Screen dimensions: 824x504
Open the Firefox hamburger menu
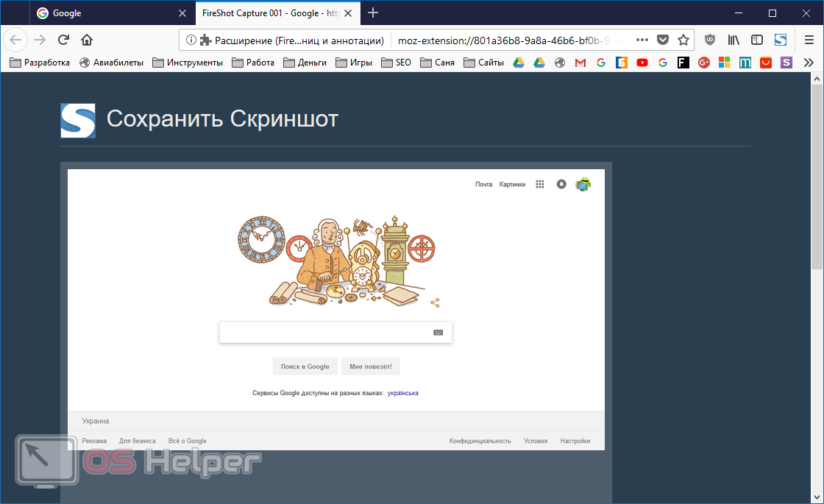pyautogui.click(x=809, y=40)
